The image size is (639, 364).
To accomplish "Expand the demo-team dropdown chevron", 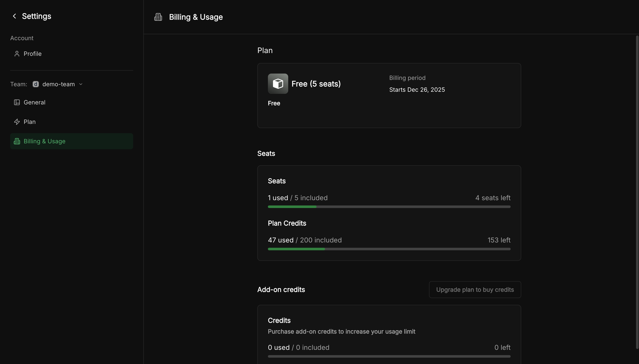I will click(81, 84).
